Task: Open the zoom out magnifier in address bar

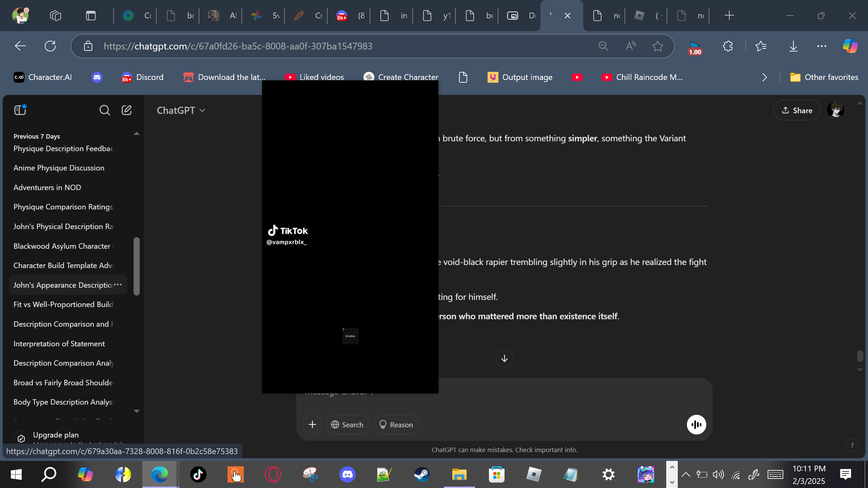Action: 604,46
